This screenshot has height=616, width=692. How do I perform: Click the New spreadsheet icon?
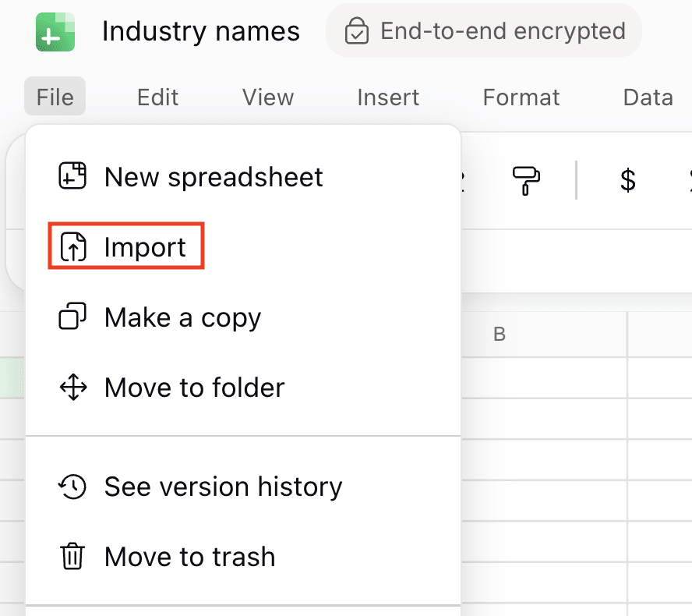click(x=72, y=177)
